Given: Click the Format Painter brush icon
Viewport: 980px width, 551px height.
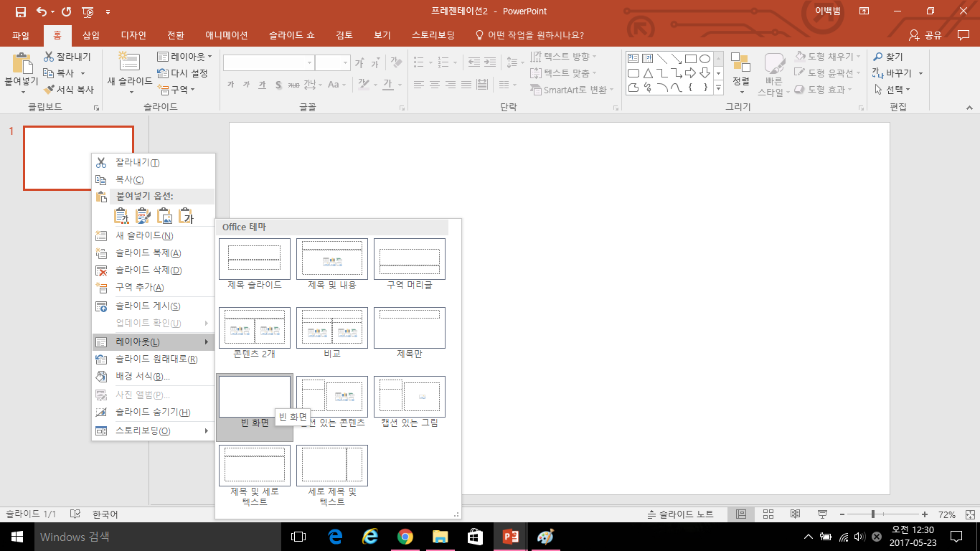Looking at the screenshot, I should [49, 90].
